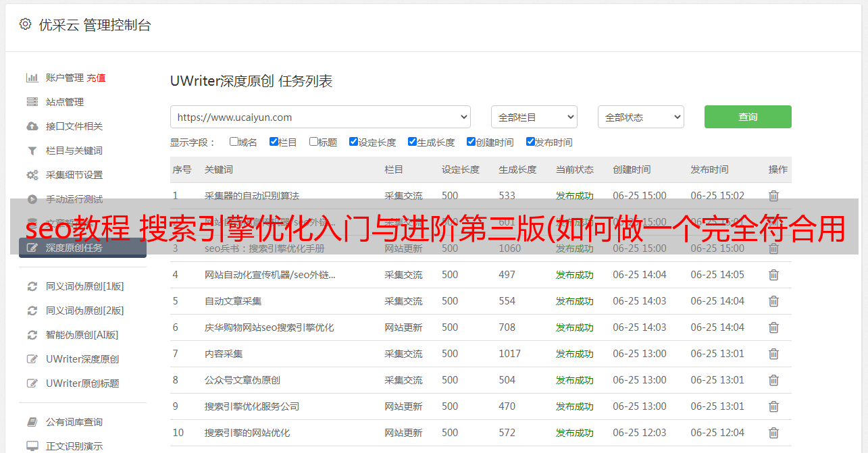
Task: Click generated length value 708
Action: 507,327
